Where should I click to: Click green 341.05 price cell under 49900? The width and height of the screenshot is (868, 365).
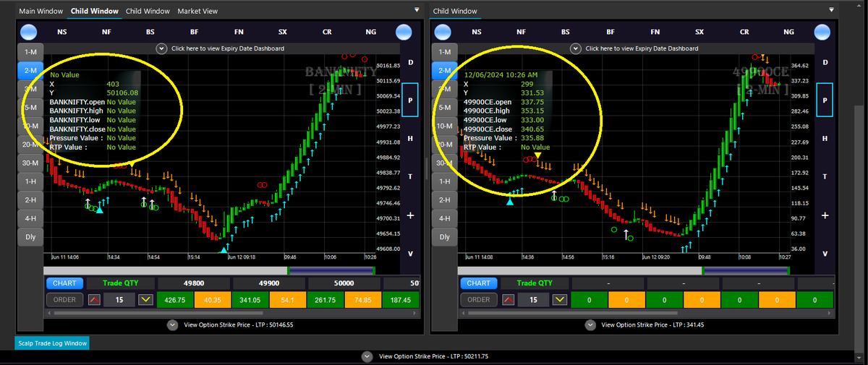pyautogui.click(x=250, y=299)
